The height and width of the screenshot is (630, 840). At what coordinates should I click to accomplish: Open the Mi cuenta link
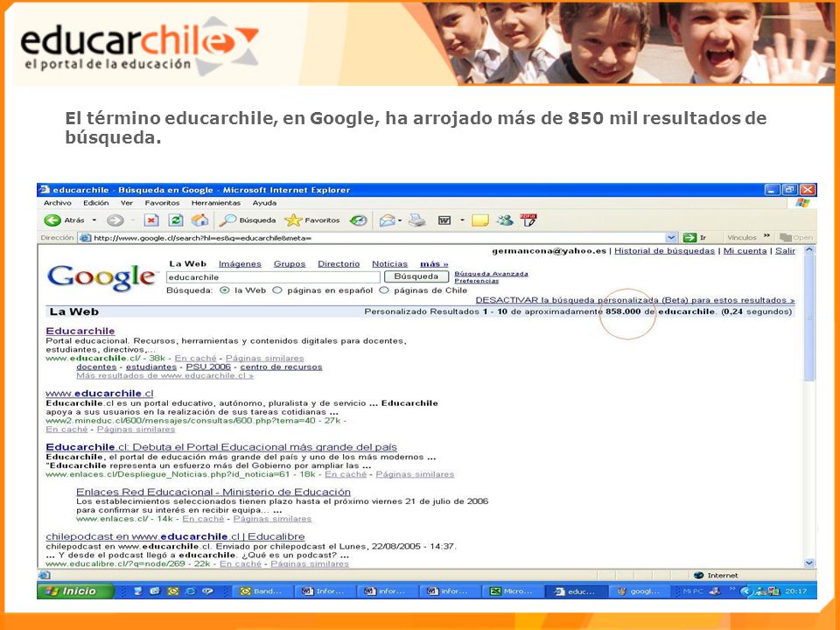point(745,251)
